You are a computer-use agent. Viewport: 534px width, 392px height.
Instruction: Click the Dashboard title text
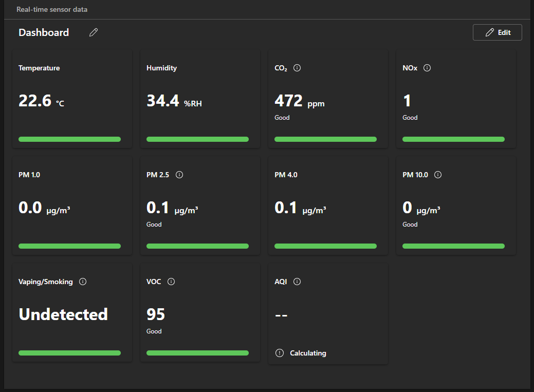click(44, 32)
